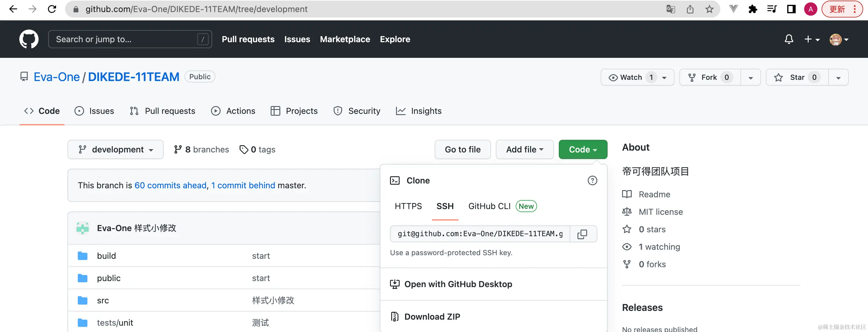Expand the Star lists dropdown arrow
This screenshot has width=868, height=332.
(x=838, y=77)
